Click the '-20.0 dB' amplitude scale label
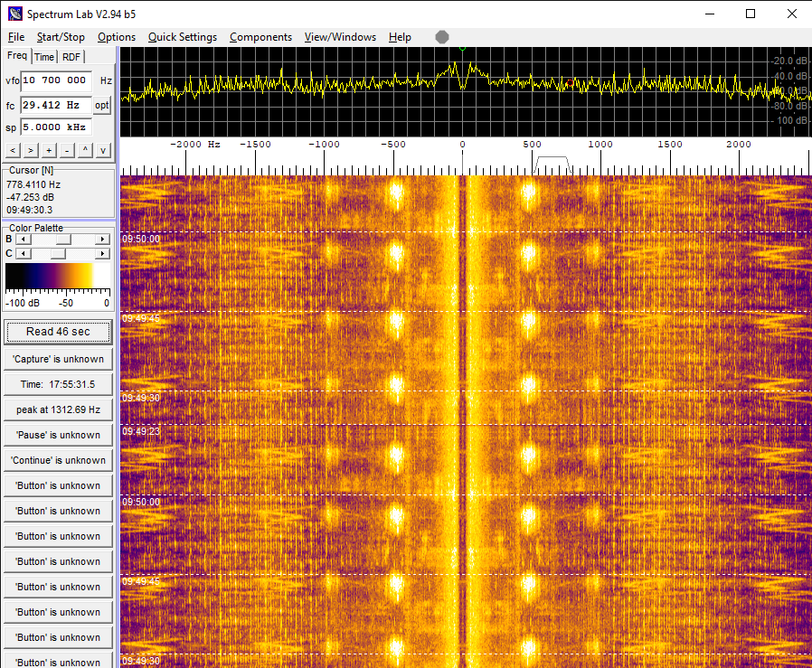Screen dimensions: 812x668 [789, 61]
